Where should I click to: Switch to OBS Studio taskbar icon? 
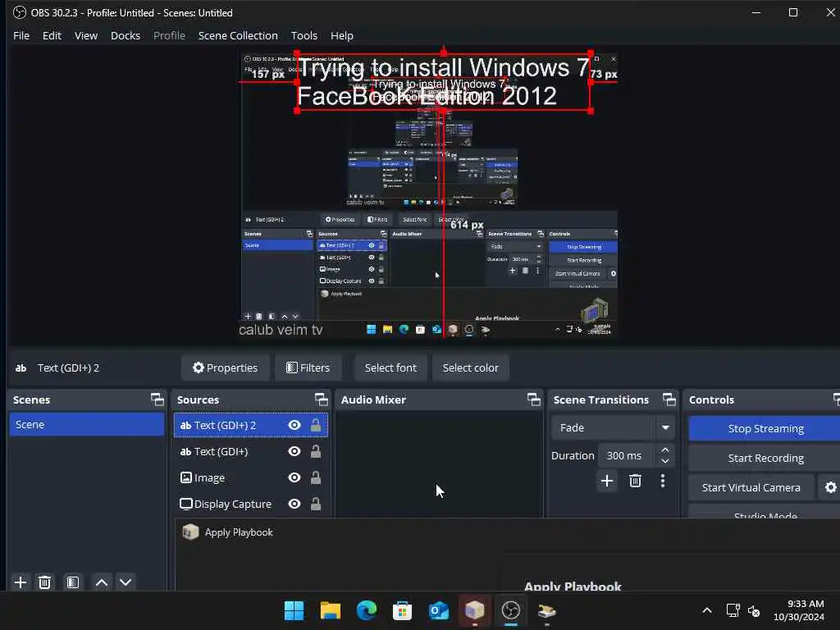[x=510, y=610]
